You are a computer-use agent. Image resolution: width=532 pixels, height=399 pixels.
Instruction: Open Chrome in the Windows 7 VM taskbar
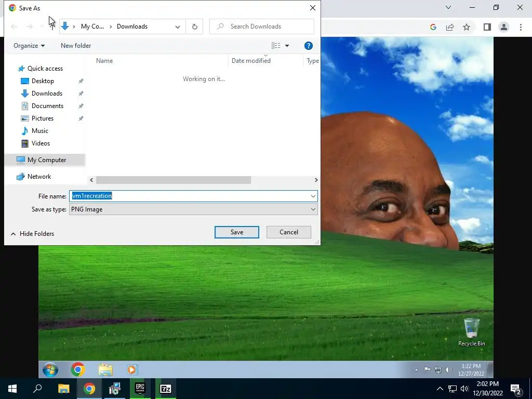tap(78, 369)
